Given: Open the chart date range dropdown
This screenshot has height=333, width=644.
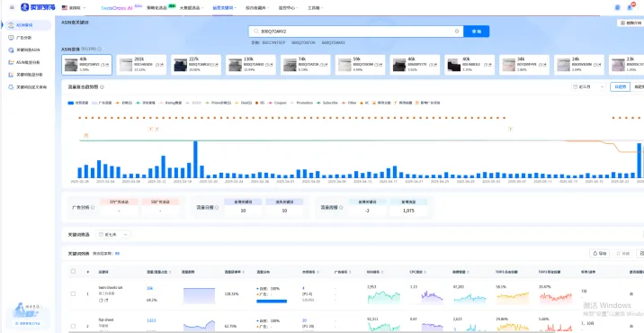Looking at the screenshot, I should 588,87.
